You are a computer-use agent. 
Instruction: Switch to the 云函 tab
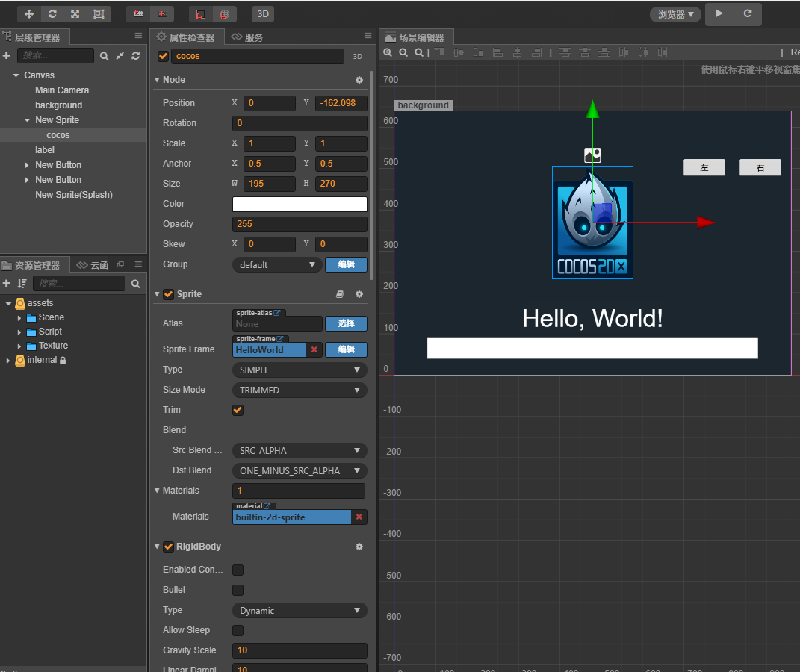click(93, 265)
